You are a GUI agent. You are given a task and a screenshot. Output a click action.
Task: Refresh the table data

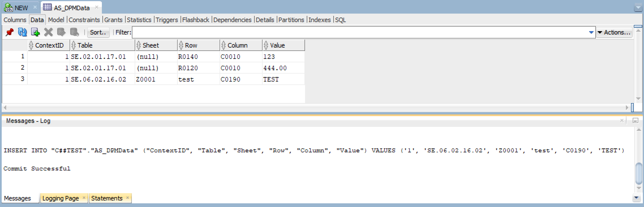[22, 32]
